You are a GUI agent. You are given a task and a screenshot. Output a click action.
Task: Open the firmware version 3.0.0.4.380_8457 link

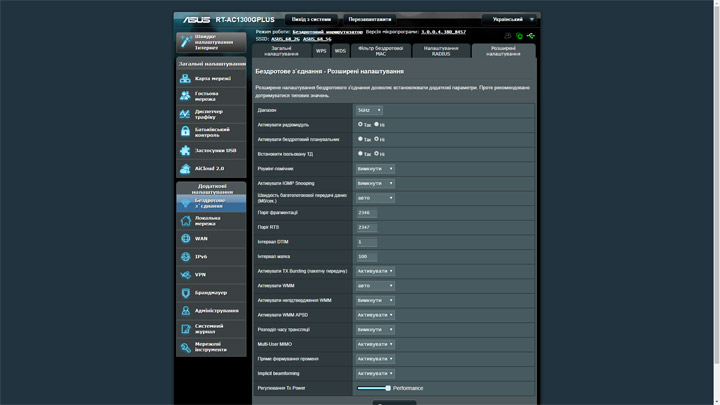coord(444,32)
